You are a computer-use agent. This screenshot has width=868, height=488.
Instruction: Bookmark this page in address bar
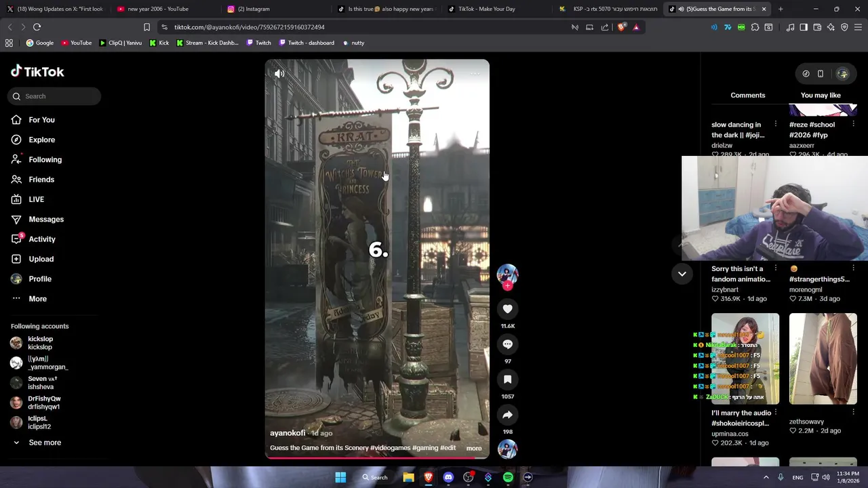click(x=146, y=27)
